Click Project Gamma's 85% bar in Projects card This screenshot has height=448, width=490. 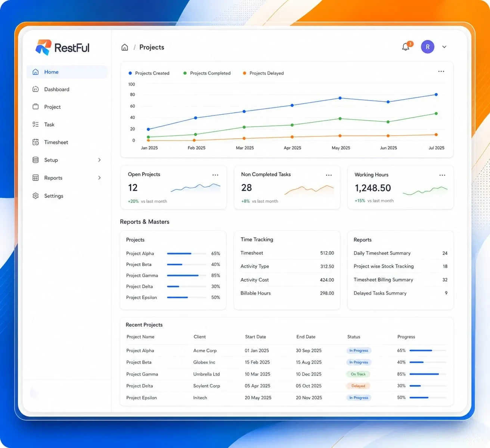tap(186, 275)
